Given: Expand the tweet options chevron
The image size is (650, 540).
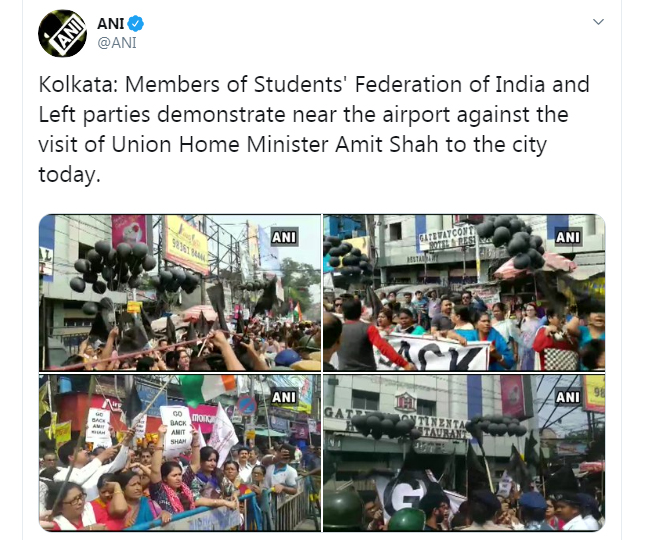Looking at the screenshot, I should [598, 22].
